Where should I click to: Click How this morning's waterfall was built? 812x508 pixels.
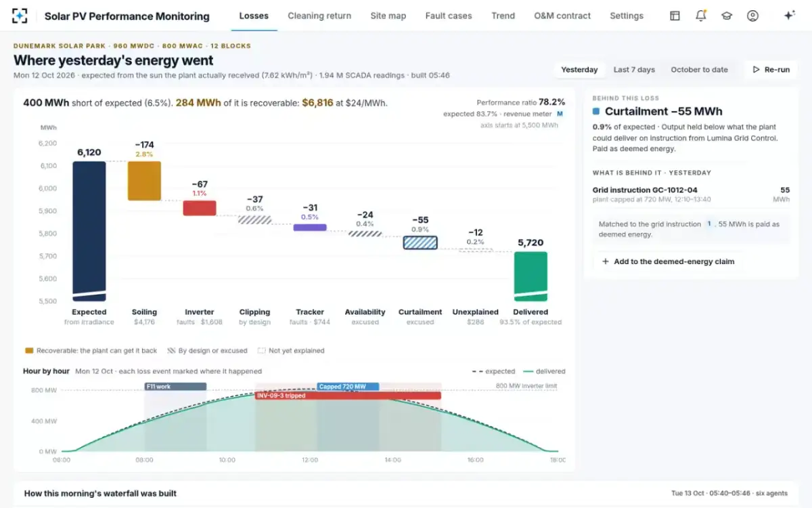coord(100,494)
